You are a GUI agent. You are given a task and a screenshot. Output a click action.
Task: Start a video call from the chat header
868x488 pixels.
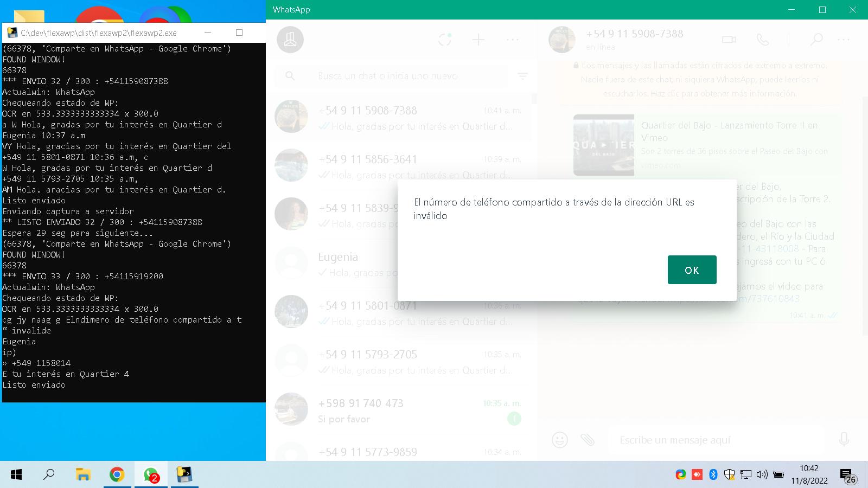tap(729, 40)
